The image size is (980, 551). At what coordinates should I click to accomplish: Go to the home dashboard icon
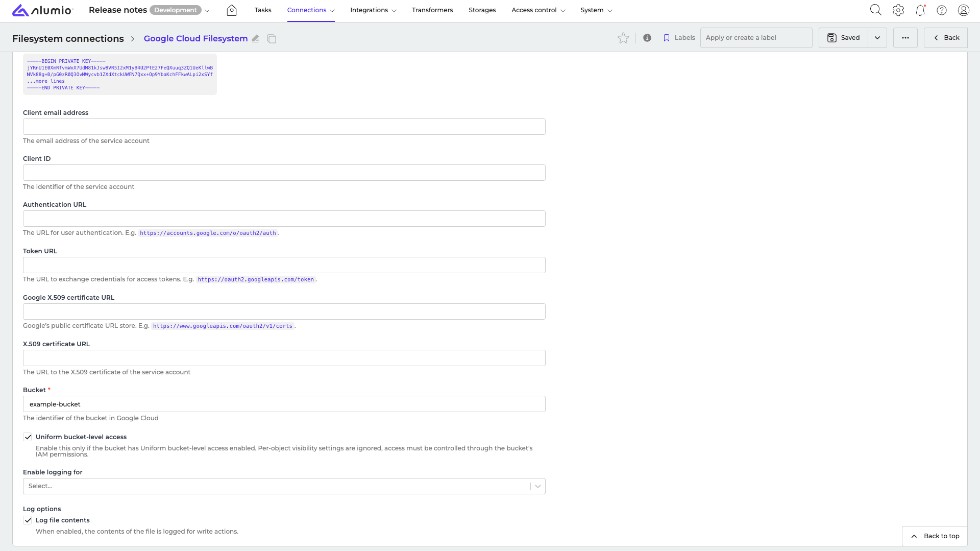pos(232,10)
